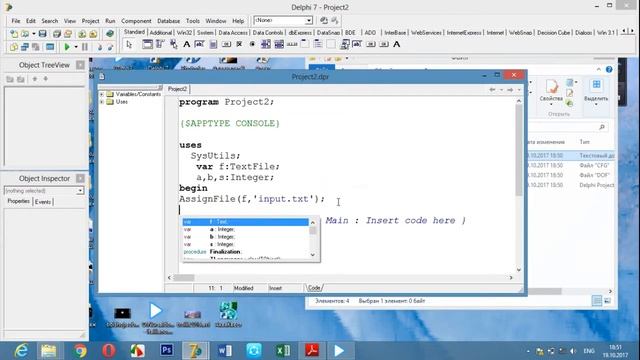Click the Save toolbar icon
Viewport: 640px width, 360px height.
(42, 34)
